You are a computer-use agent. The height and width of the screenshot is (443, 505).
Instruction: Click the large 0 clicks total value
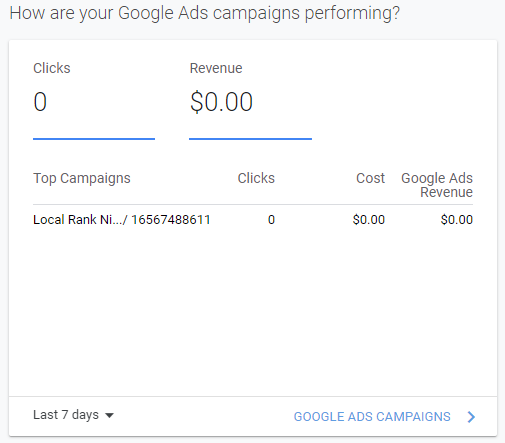tap(40, 102)
